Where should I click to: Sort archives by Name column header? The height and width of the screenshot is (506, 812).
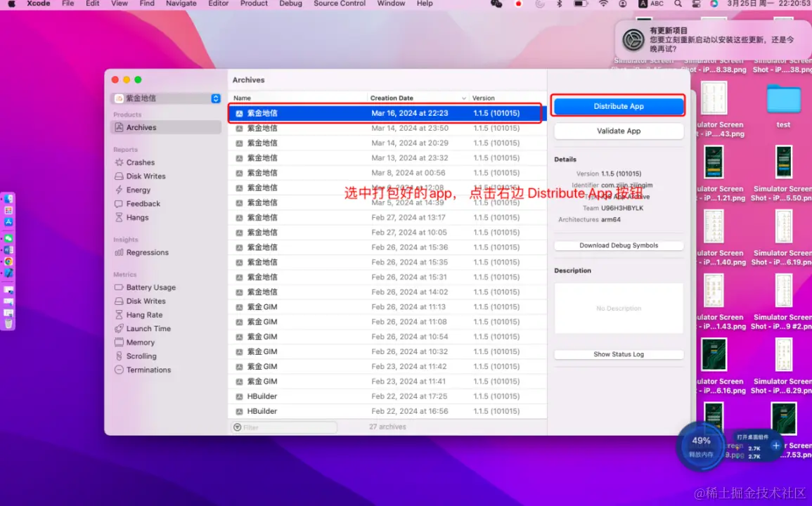point(298,98)
